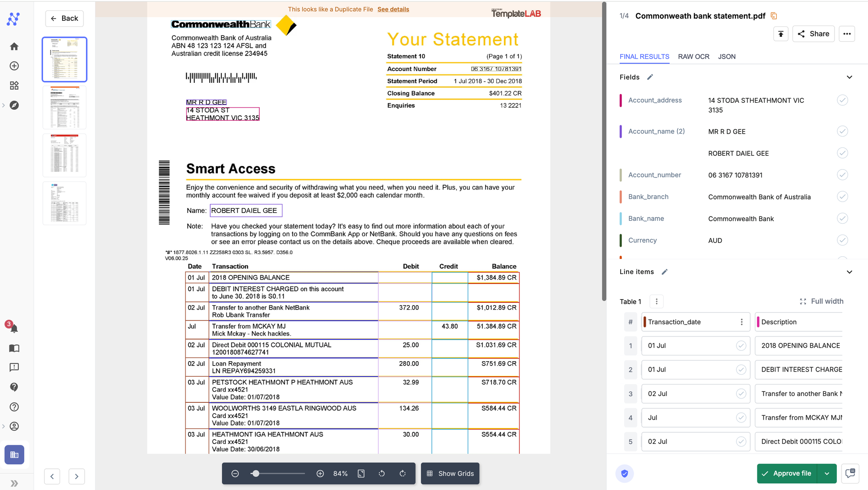Switch to JSON tab
The image size is (868, 490).
coord(726,56)
